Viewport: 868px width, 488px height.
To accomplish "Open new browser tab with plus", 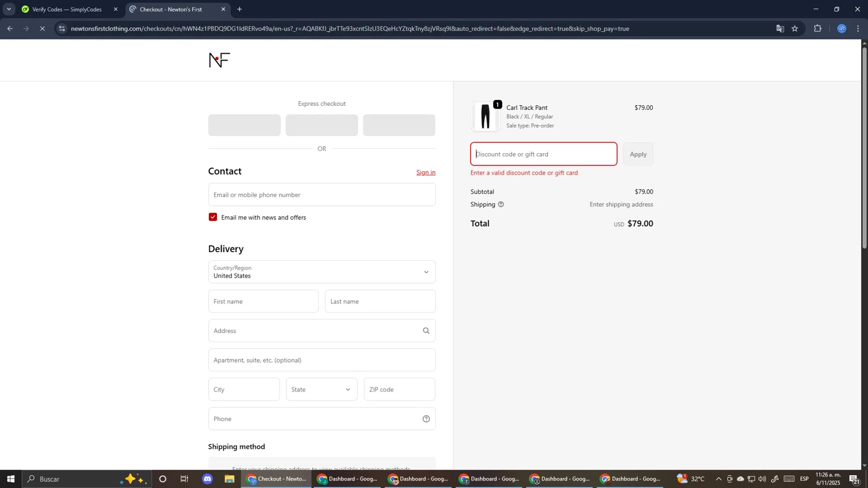I will (240, 9).
